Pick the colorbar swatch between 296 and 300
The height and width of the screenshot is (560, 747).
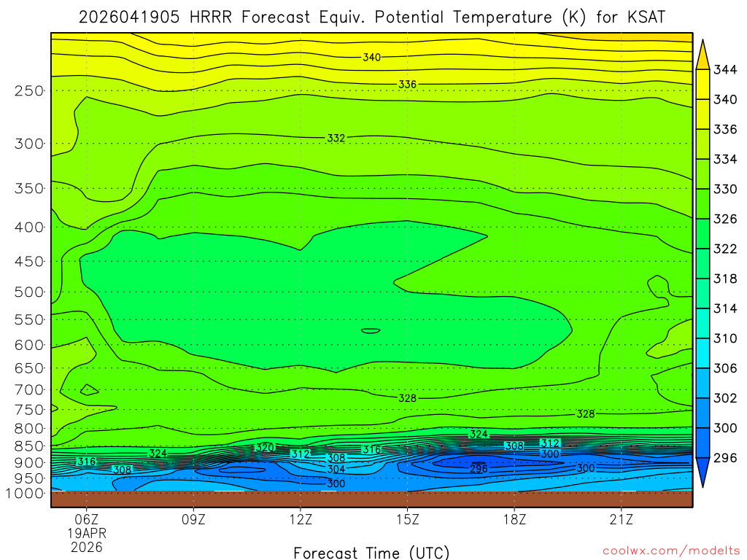[x=703, y=443]
